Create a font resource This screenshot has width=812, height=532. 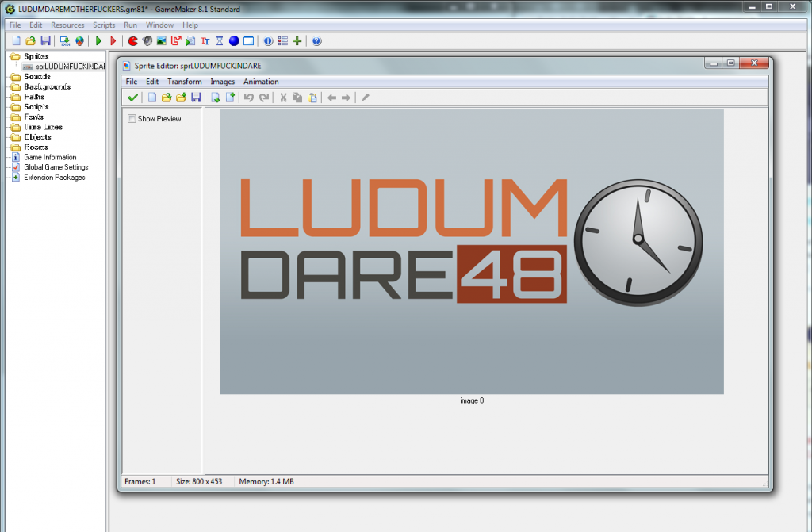coord(205,41)
